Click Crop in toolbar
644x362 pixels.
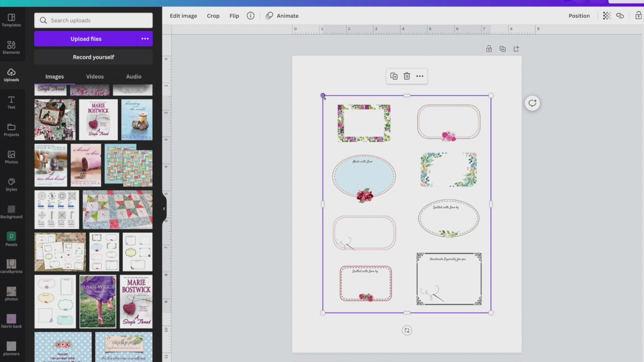tap(213, 16)
